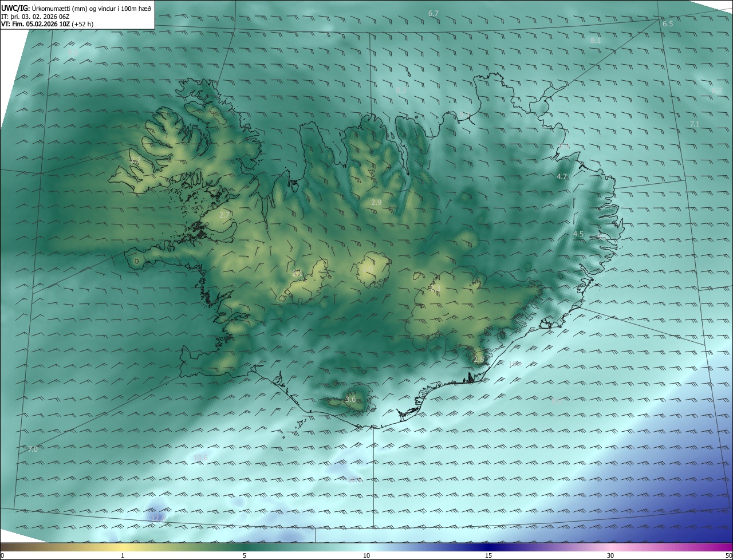This screenshot has height=560, width=733.
Task: Click the 2.9 value label
Action: tap(376, 203)
